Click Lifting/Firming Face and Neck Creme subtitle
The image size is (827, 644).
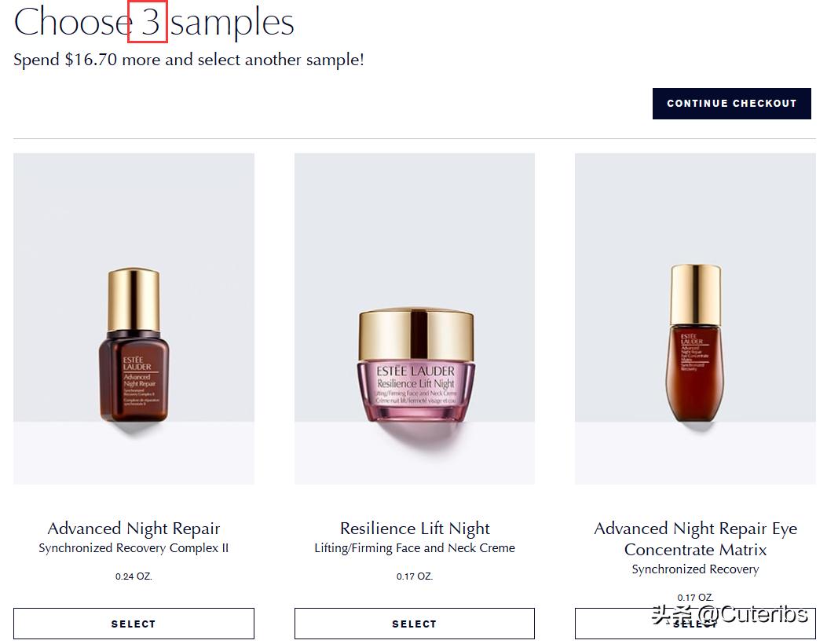(415, 548)
